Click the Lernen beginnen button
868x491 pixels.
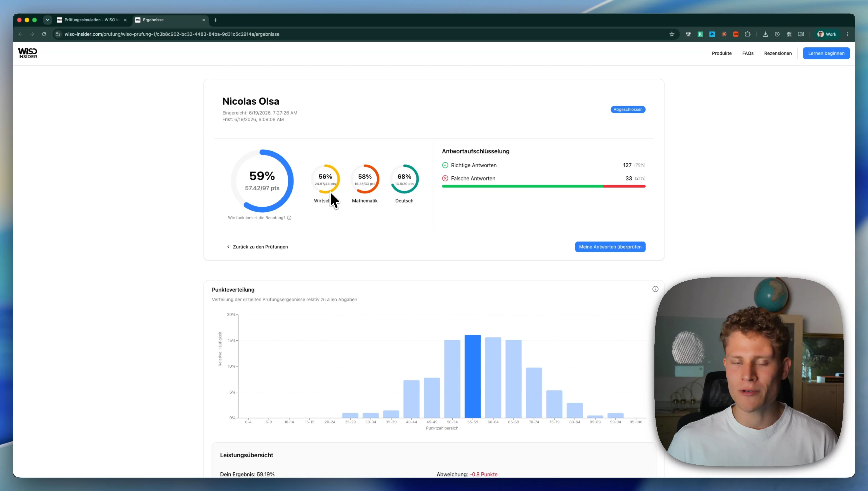826,53
